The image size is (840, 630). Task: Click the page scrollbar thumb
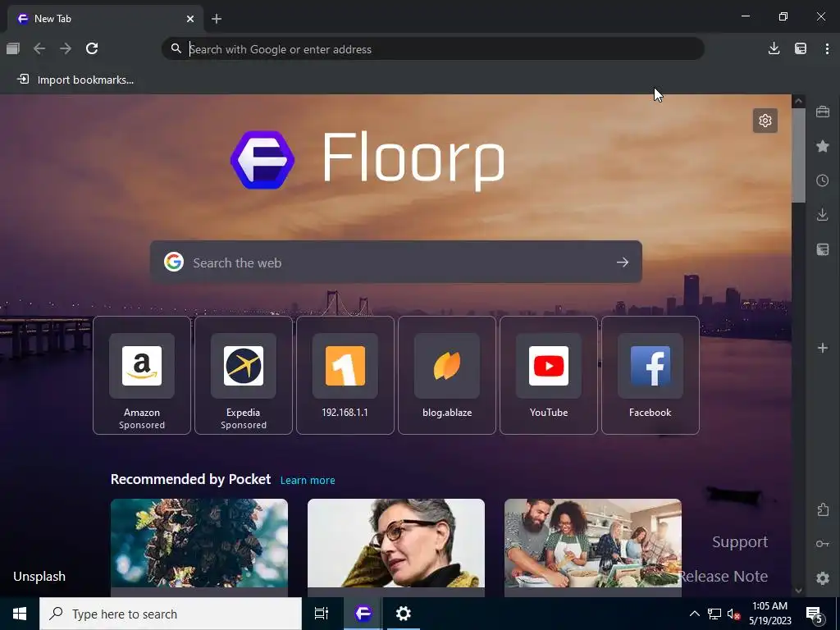(798, 155)
